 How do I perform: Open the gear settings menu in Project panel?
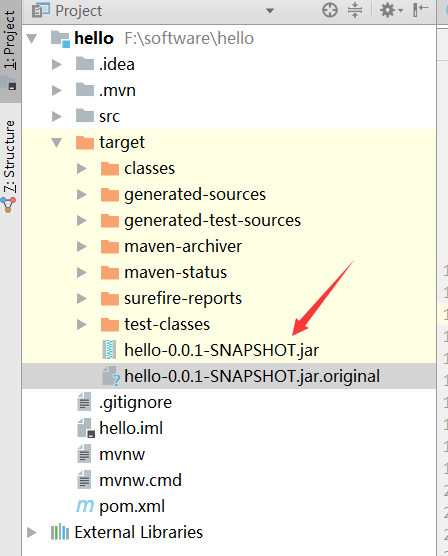click(x=391, y=10)
